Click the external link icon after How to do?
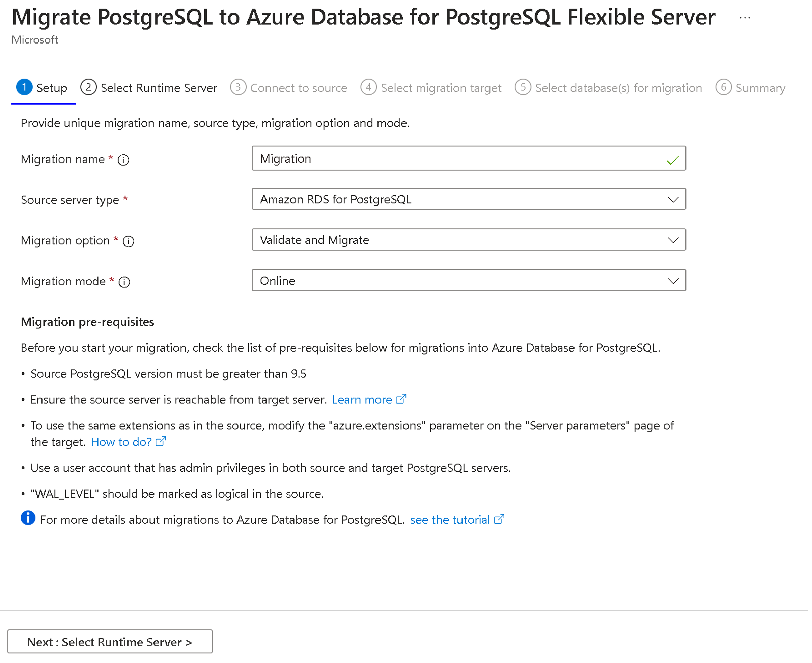This screenshot has width=812, height=663. pyautogui.click(x=161, y=441)
